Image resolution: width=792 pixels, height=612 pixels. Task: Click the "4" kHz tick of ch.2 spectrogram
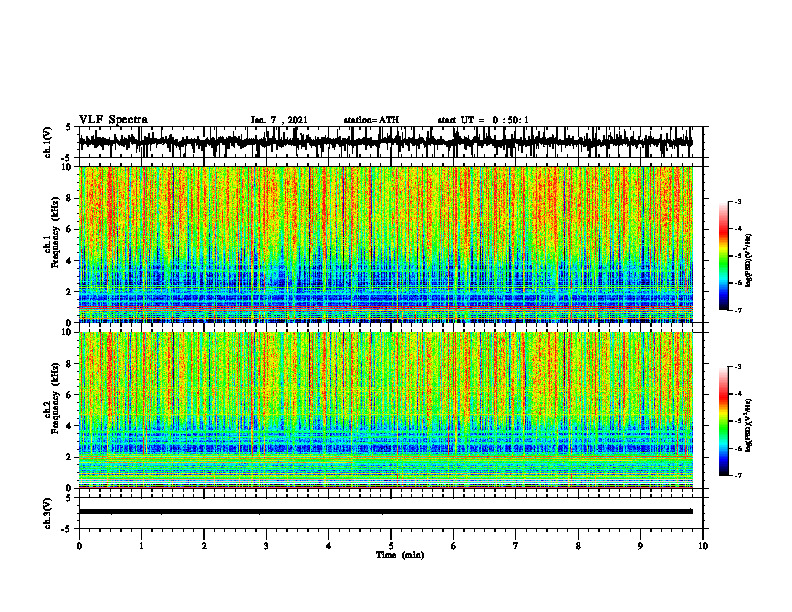(70, 426)
